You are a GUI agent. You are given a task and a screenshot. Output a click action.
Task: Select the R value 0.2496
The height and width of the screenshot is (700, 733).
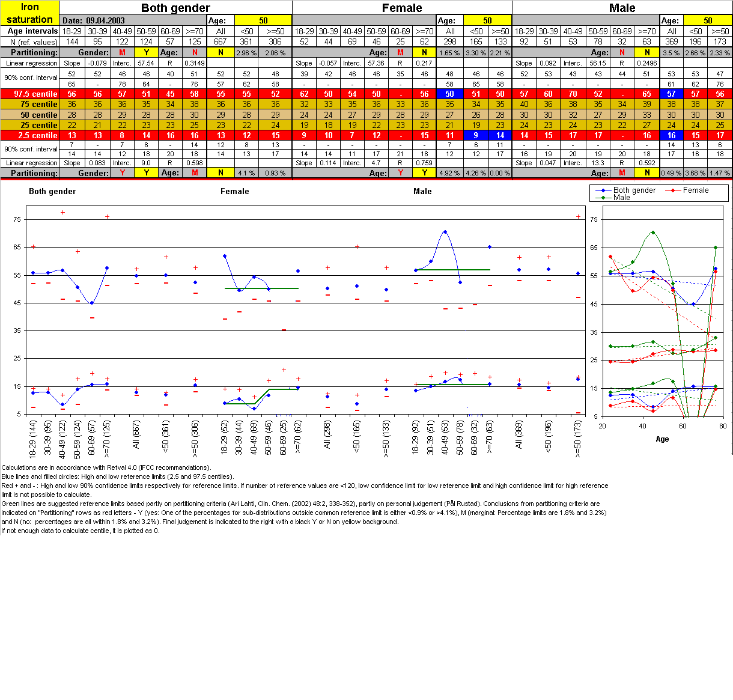[x=647, y=63]
